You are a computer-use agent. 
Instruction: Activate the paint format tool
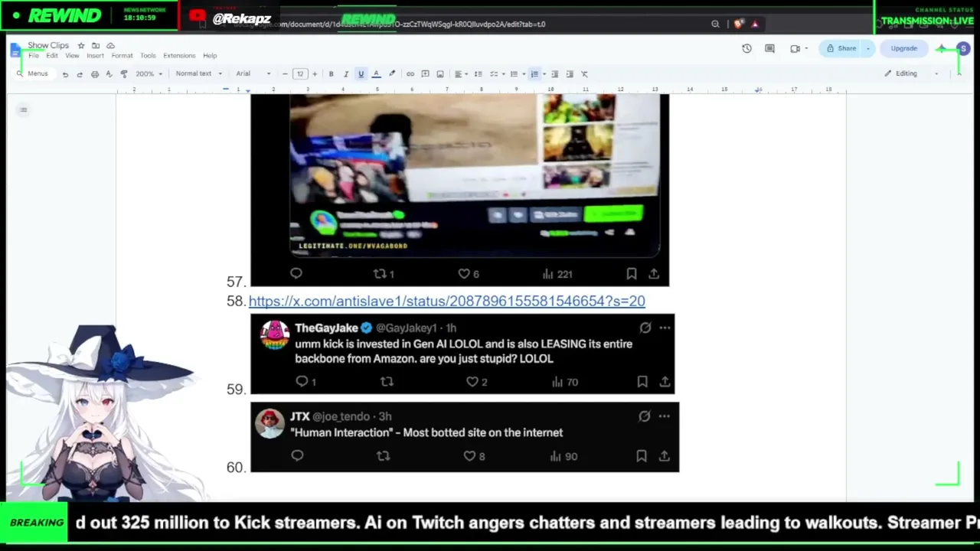coord(123,74)
